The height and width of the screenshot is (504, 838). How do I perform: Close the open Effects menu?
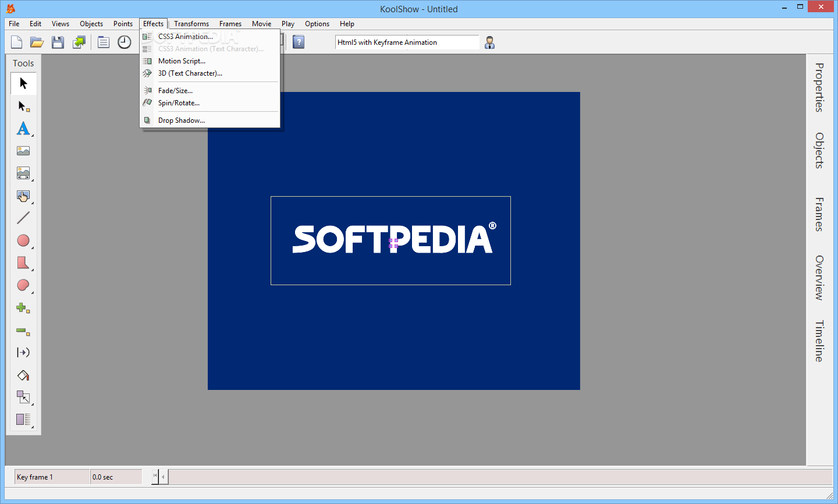[x=154, y=24]
